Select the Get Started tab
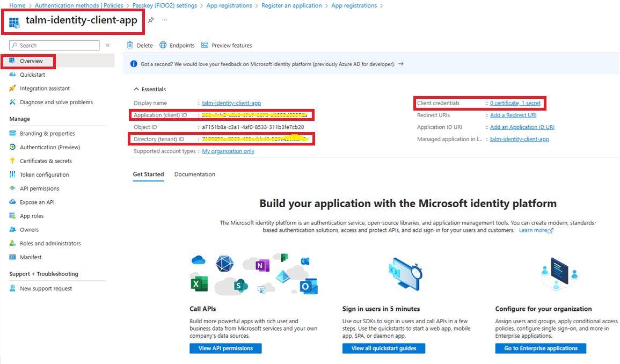The width and height of the screenshot is (620, 364). click(x=148, y=174)
